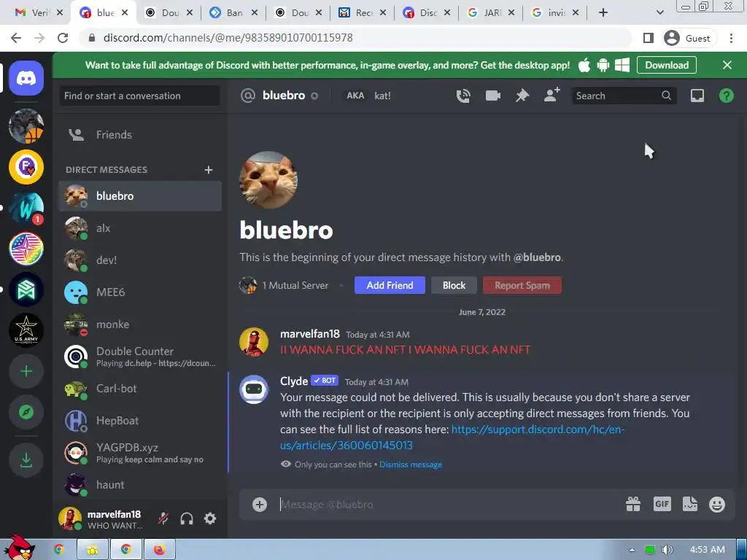
Task: Click the upload attachment plus button
Action: (260, 505)
